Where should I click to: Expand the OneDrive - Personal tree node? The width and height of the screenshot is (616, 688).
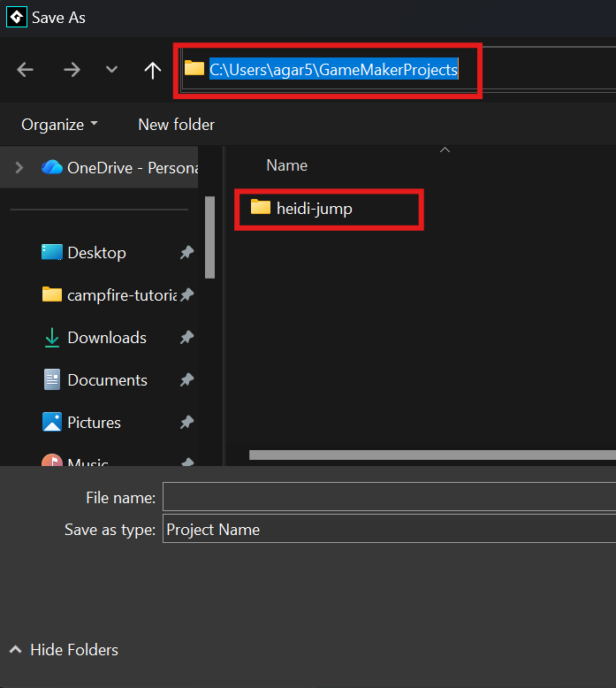pyautogui.click(x=18, y=167)
